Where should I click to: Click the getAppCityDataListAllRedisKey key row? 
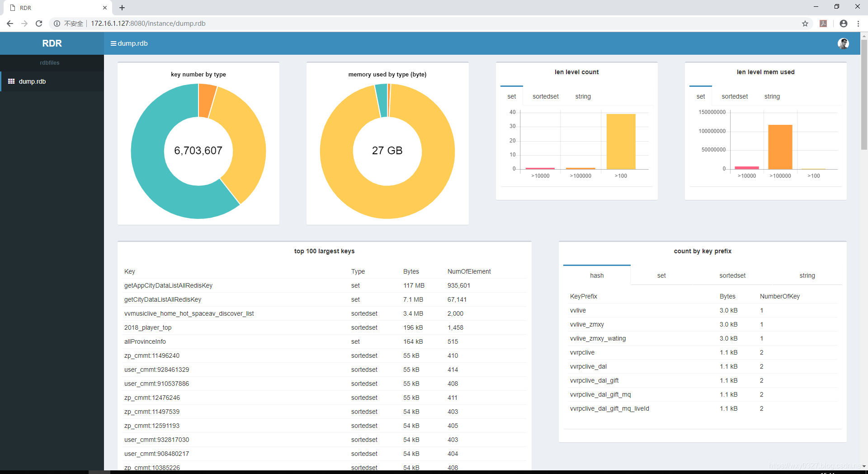[325, 285]
